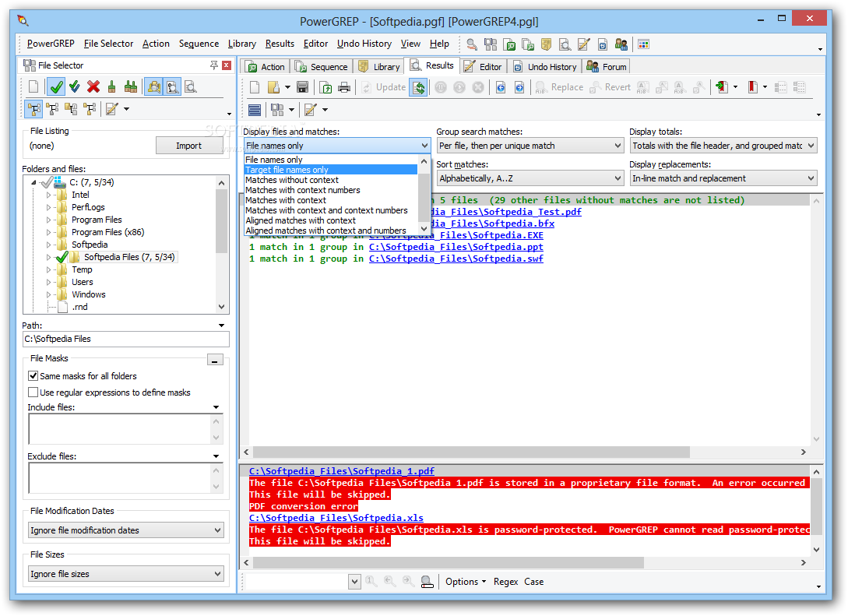The width and height of the screenshot is (848, 616).
Task: Click the Include files text box
Action: (x=126, y=429)
